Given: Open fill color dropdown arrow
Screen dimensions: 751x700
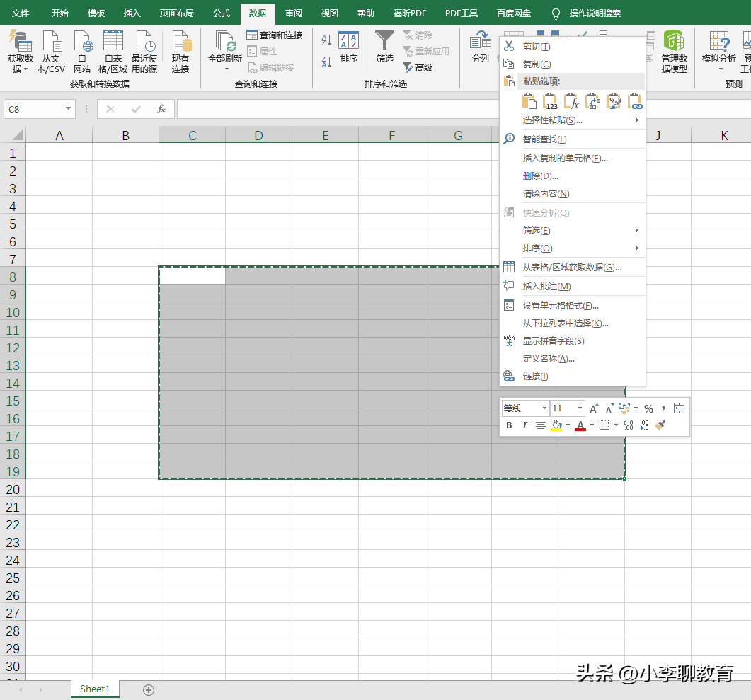Looking at the screenshot, I should pos(568,425).
